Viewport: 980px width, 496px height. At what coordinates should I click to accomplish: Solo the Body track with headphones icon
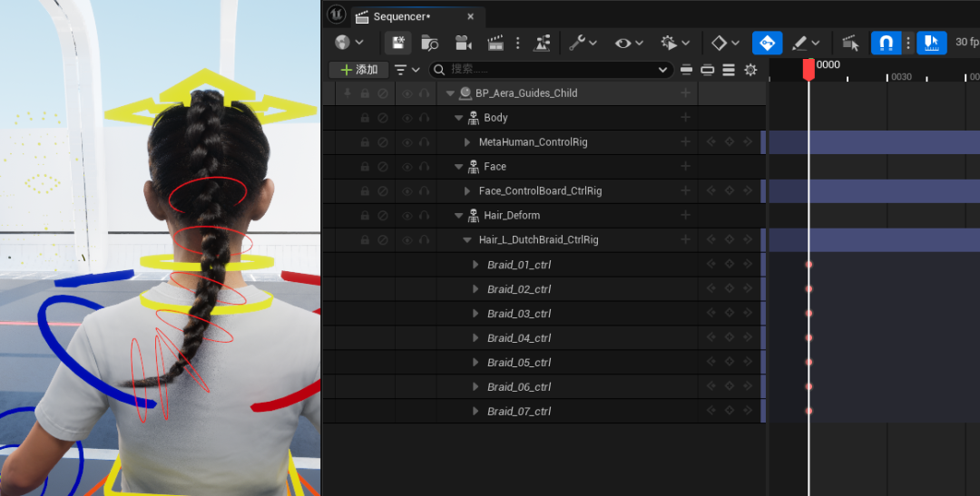(x=425, y=118)
